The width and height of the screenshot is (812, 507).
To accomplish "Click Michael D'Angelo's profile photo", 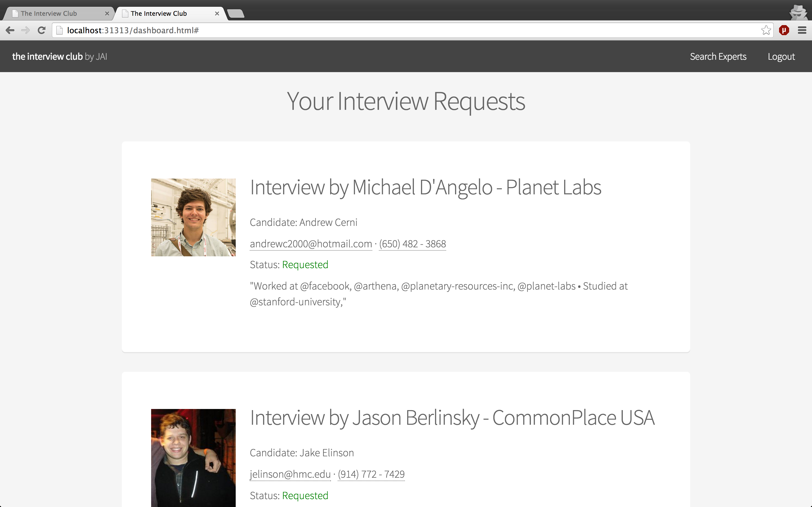I will (193, 217).
